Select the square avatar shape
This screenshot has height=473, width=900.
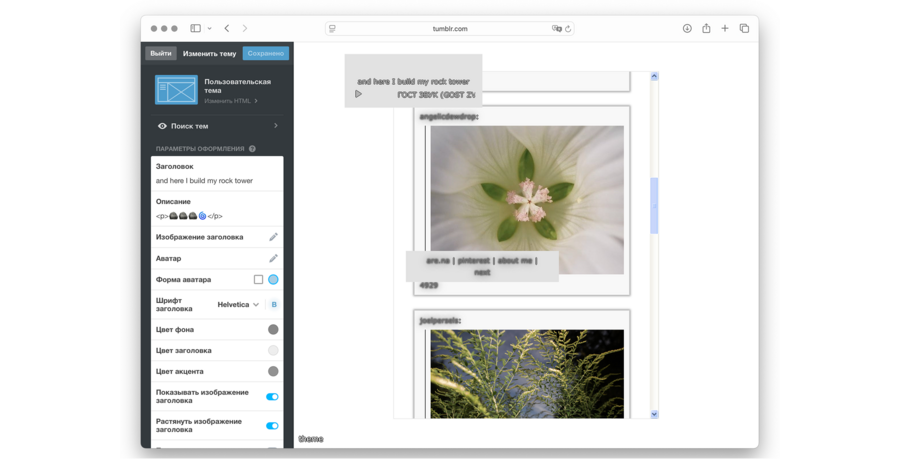[x=258, y=280]
